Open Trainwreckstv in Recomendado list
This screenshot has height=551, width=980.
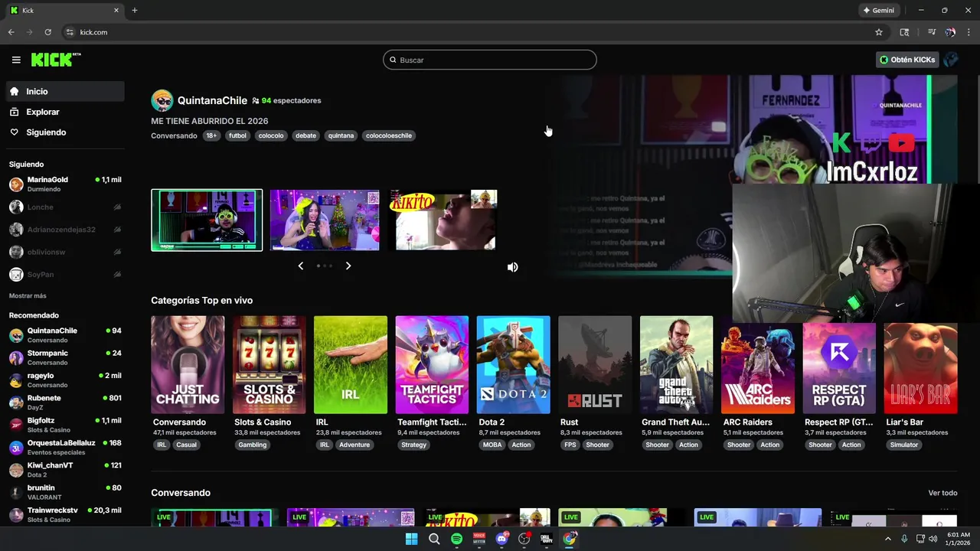[x=64, y=514]
